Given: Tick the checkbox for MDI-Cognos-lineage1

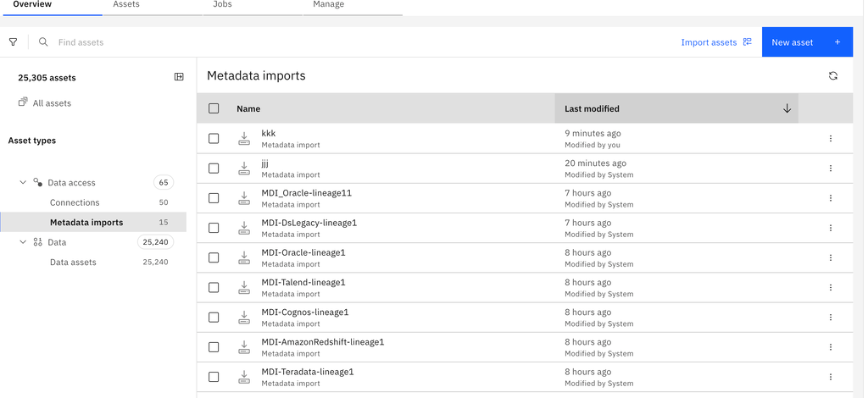Looking at the screenshot, I should 214,318.
